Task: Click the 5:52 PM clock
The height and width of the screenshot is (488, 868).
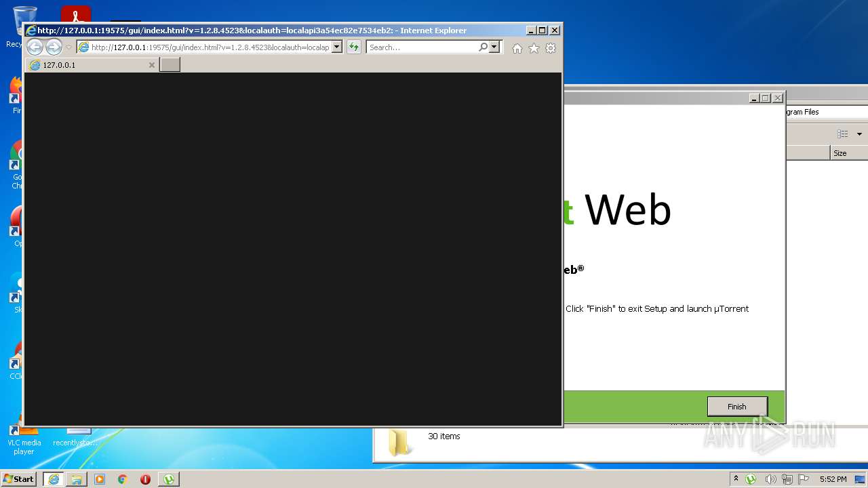Action: [833, 479]
